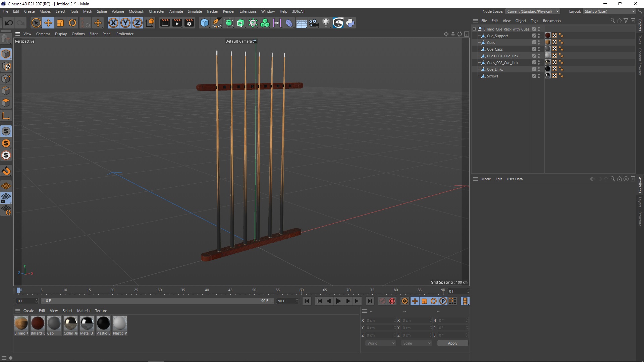Click the Rotate tool icon
This screenshot has height=362, width=644.
click(x=72, y=22)
